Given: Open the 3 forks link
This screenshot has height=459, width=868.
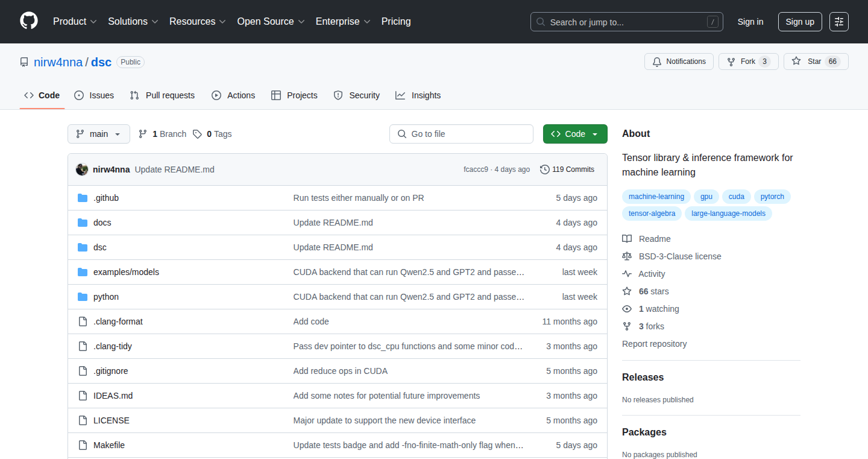Looking at the screenshot, I should click(x=652, y=326).
